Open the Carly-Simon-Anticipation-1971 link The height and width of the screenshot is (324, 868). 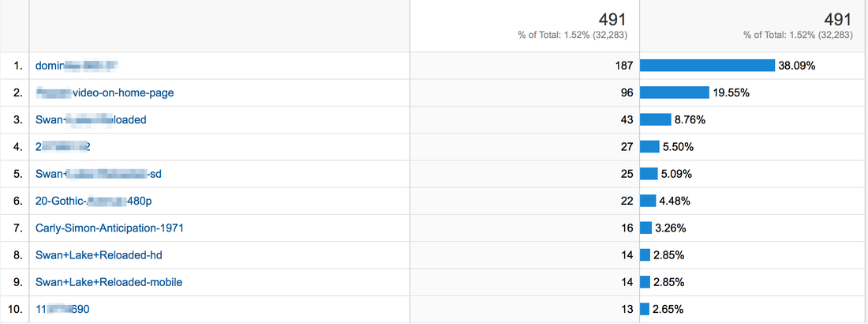pyautogui.click(x=109, y=228)
